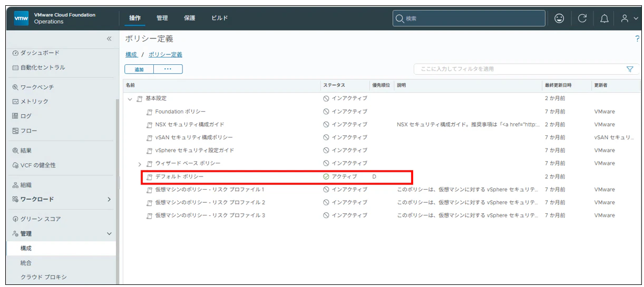The image size is (644, 287).
Task: Click the policy icon beside 基本設定
Action: (140, 98)
